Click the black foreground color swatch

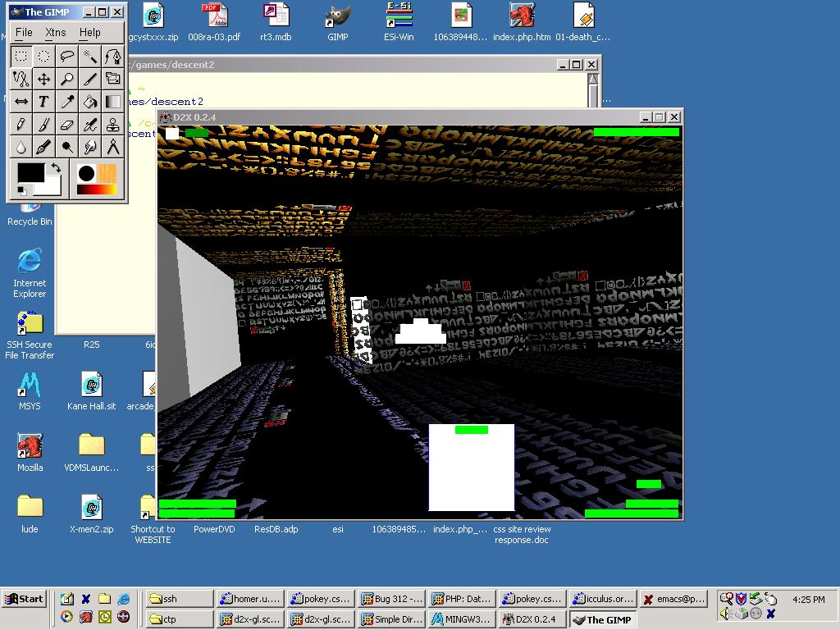[x=31, y=173]
